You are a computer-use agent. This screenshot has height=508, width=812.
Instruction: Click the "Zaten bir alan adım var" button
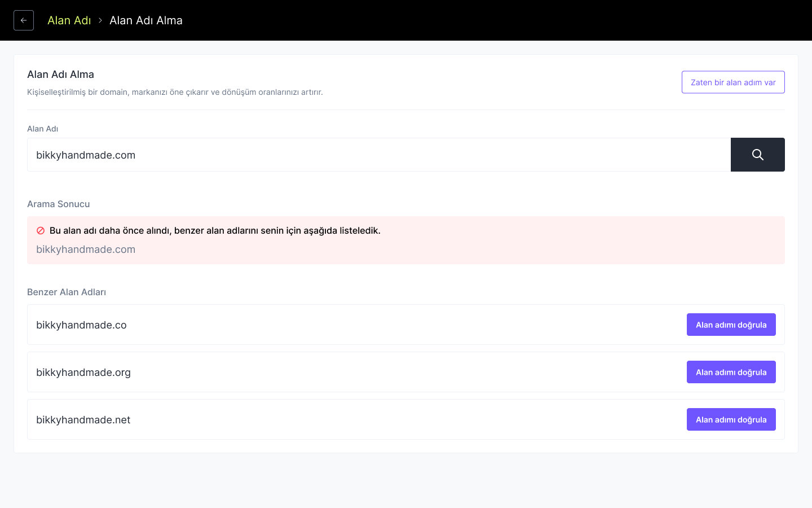coord(733,82)
